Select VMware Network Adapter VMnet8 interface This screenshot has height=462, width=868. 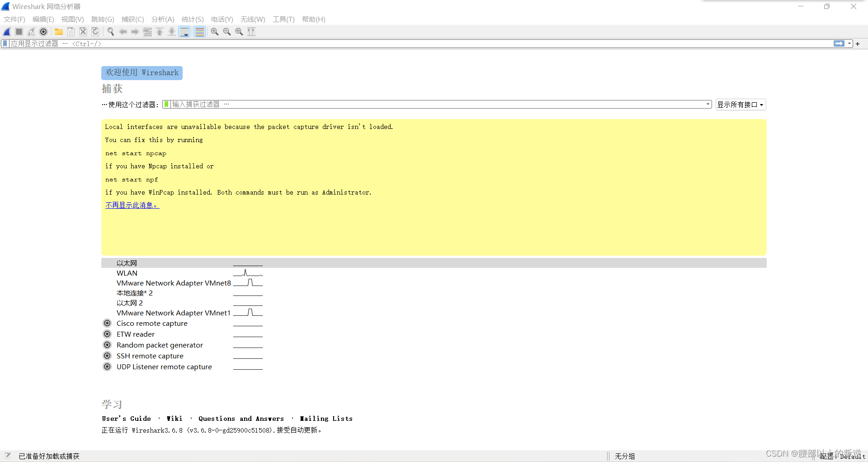coord(174,283)
